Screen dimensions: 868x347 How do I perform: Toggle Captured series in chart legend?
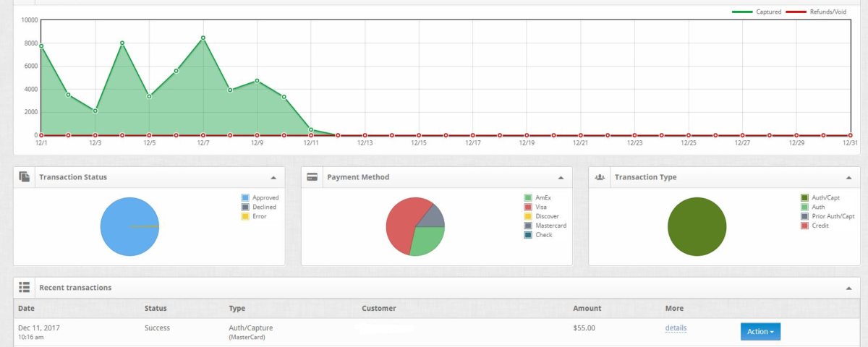(x=757, y=12)
